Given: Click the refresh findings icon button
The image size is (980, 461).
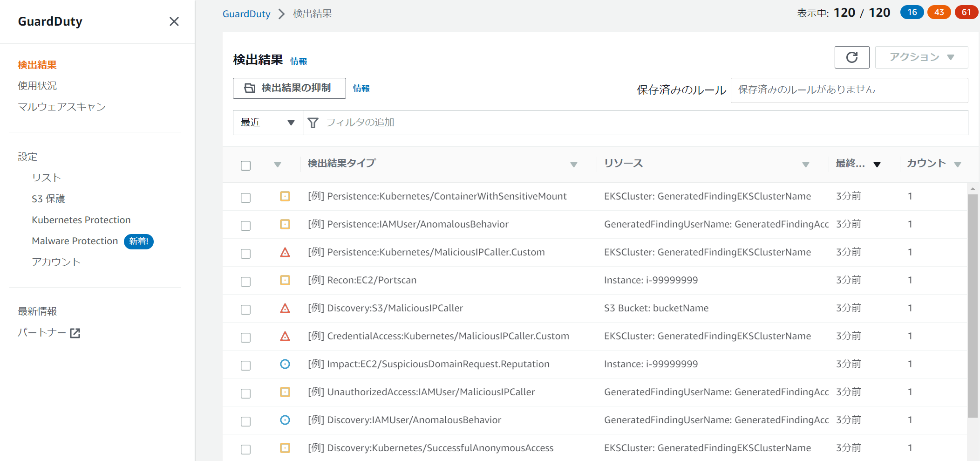Looking at the screenshot, I should pyautogui.click(x=851, y=57).
